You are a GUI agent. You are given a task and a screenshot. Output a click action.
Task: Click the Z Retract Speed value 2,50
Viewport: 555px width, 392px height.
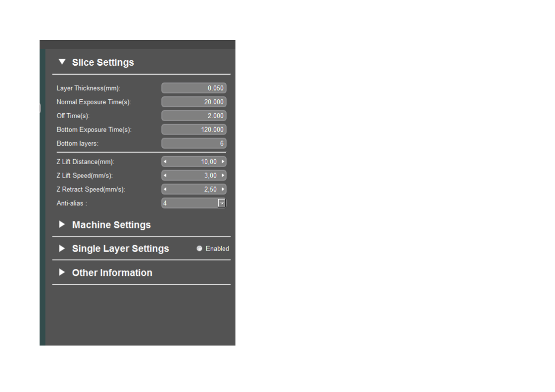click(210, 189)
